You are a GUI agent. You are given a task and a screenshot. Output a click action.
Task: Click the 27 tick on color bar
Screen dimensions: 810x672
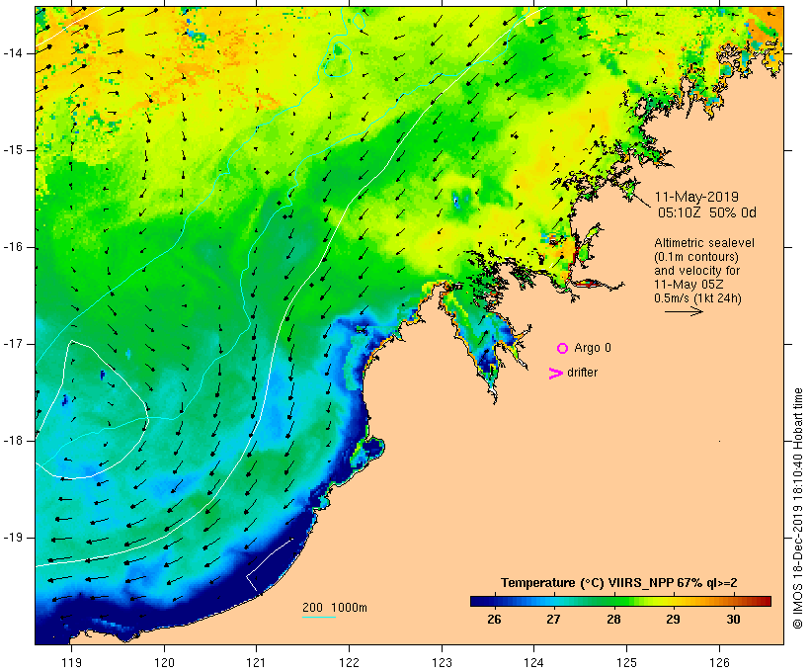click(x=553, y=620)
